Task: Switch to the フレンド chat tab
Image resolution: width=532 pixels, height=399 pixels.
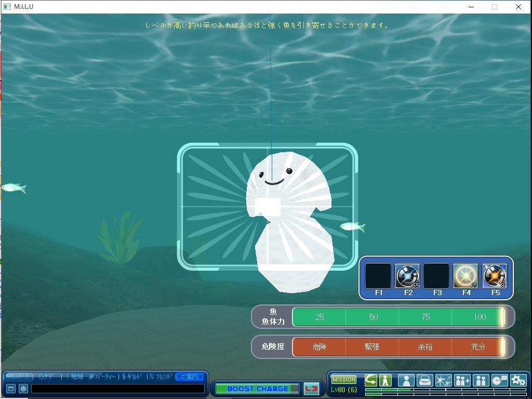Action: (161, 376)
